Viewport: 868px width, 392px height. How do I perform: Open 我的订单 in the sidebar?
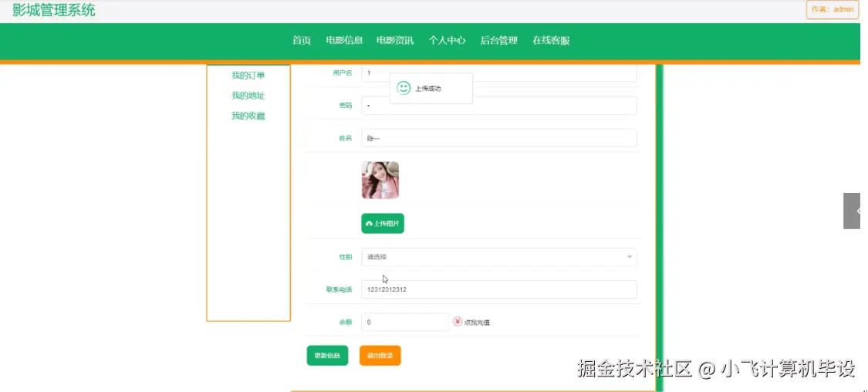point(248,76)
